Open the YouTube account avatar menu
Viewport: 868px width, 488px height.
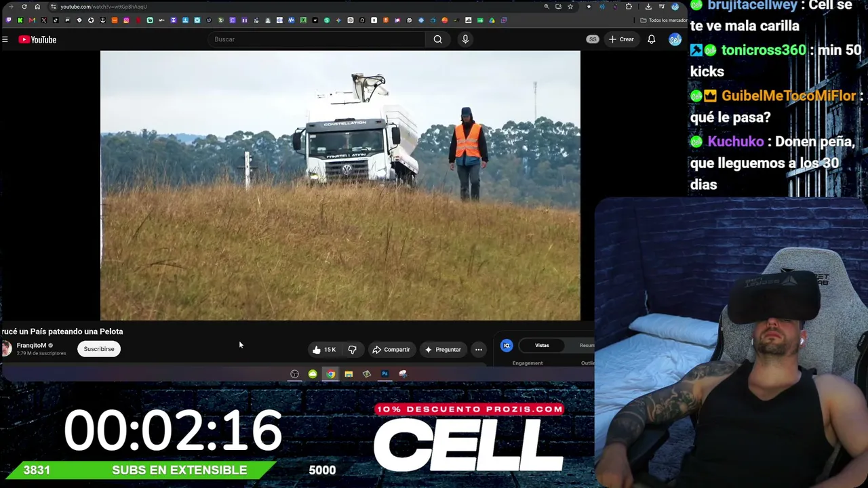pos(675,39)
